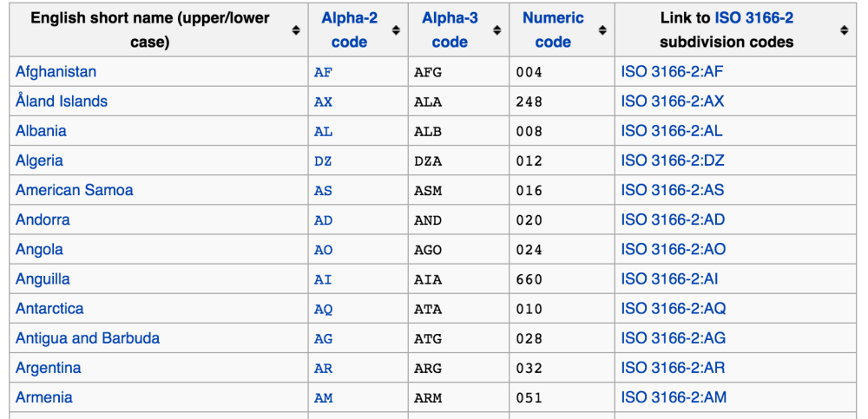Click the AL alpha-2 code link
Screen dimensions: 868x419
click(323, 132)
